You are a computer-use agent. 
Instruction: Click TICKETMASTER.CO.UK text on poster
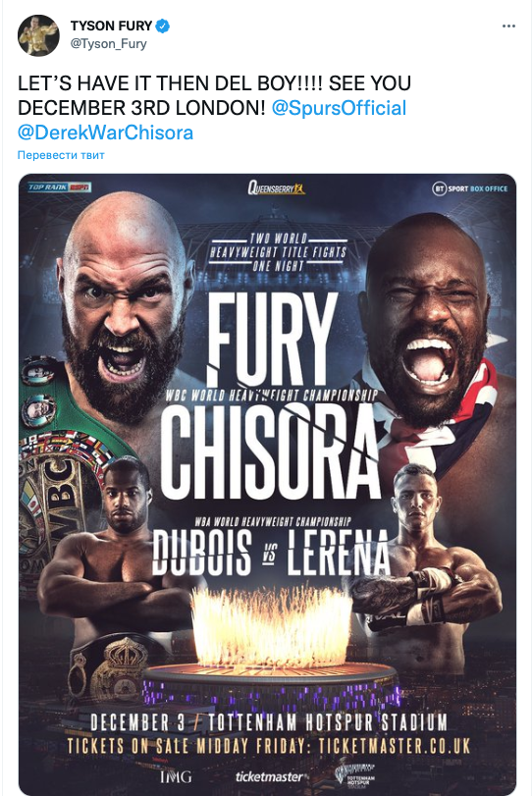(x=395, y=746)
